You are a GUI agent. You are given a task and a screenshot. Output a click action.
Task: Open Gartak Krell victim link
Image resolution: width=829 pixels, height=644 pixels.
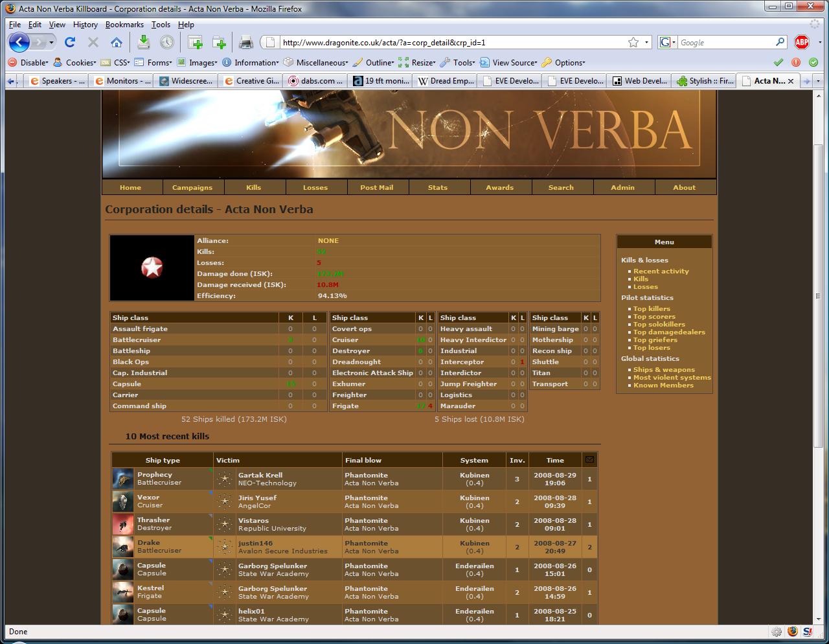(260, 475)
